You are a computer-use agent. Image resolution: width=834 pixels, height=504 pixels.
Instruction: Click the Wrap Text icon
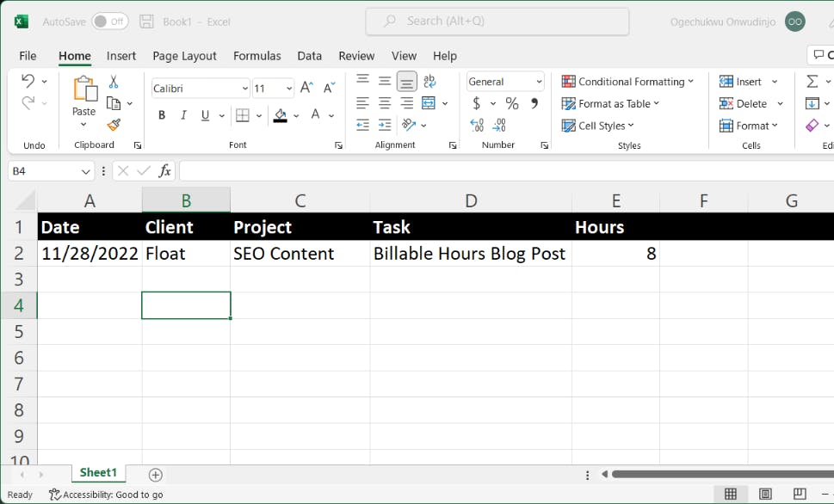pos(429,82)
